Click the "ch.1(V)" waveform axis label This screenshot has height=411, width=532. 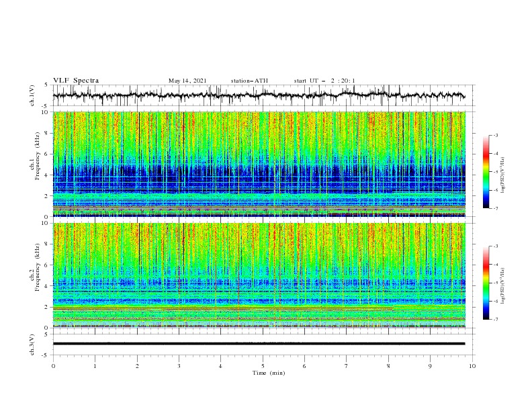tap(32, 95)
